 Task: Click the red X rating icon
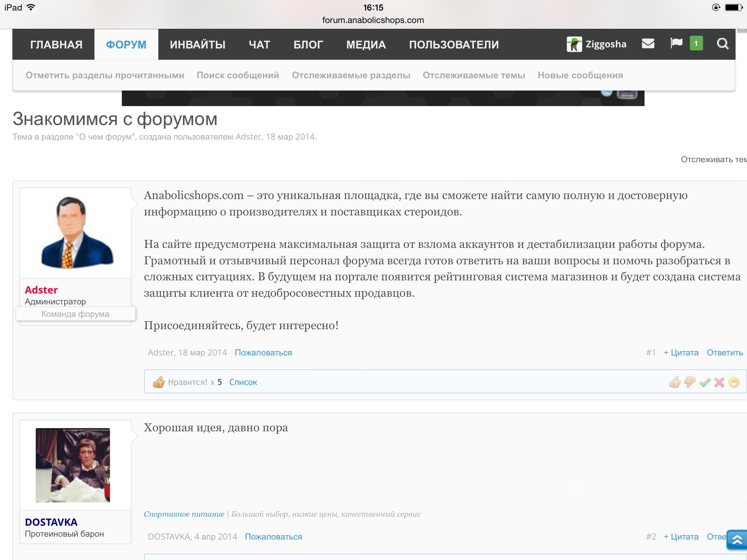(719, 382)
